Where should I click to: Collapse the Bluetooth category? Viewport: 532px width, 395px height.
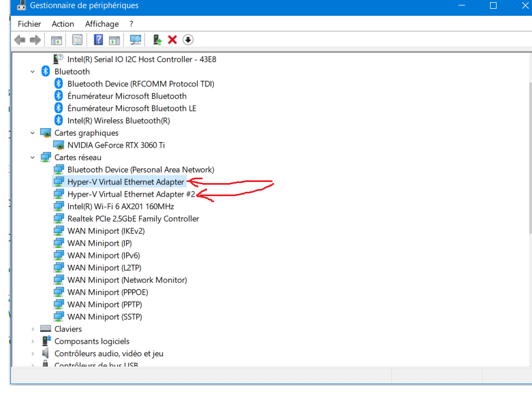[x=33, y=71]
